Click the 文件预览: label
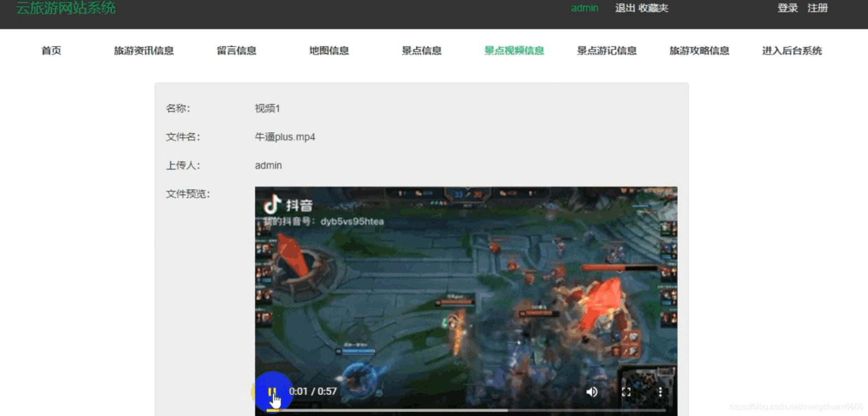Screen dimensions: 868x416 188,194
